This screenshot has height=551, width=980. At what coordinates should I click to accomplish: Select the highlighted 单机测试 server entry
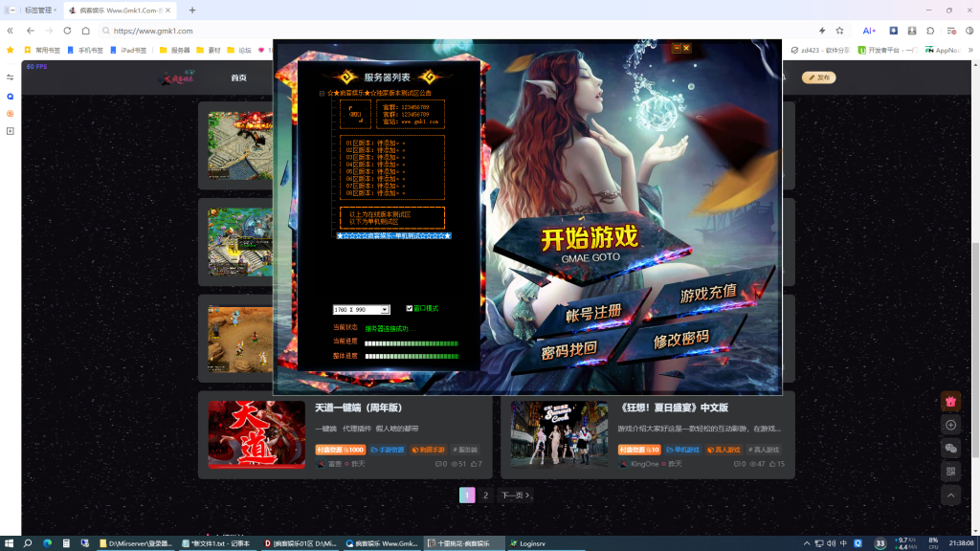(393, 235)
